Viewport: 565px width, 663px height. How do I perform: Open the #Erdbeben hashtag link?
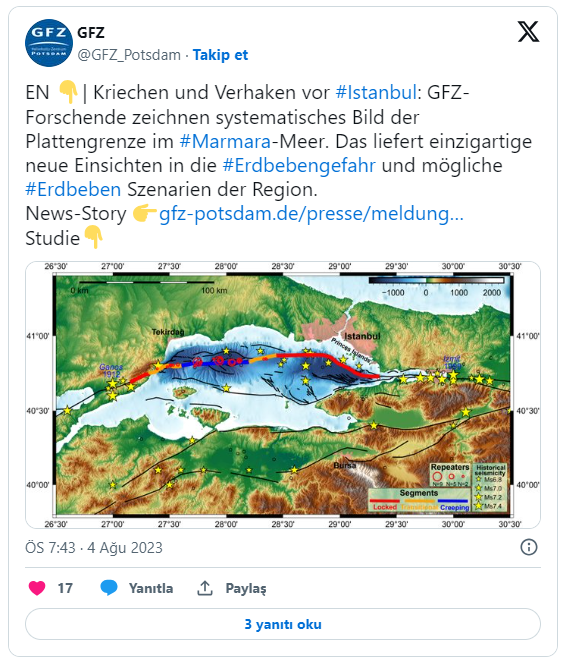[x=73, y=189]
